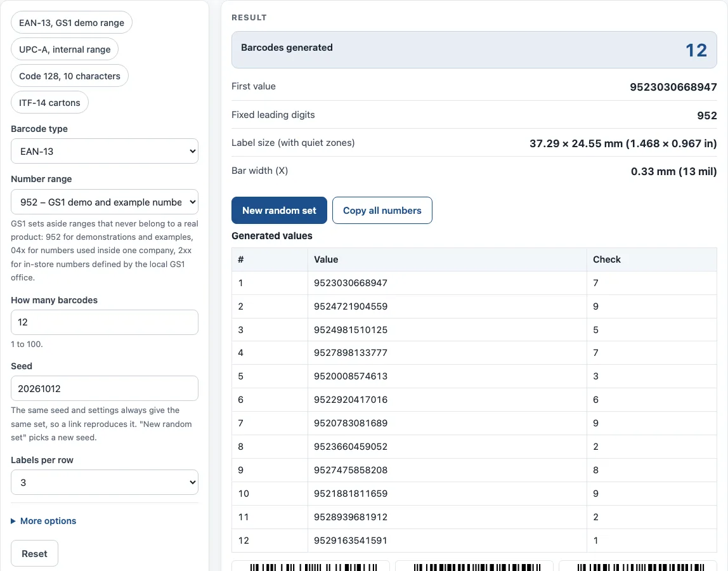Select value 9527898133777 in row 4
This screenshot has height=571, width=728.
pos(351,353)
